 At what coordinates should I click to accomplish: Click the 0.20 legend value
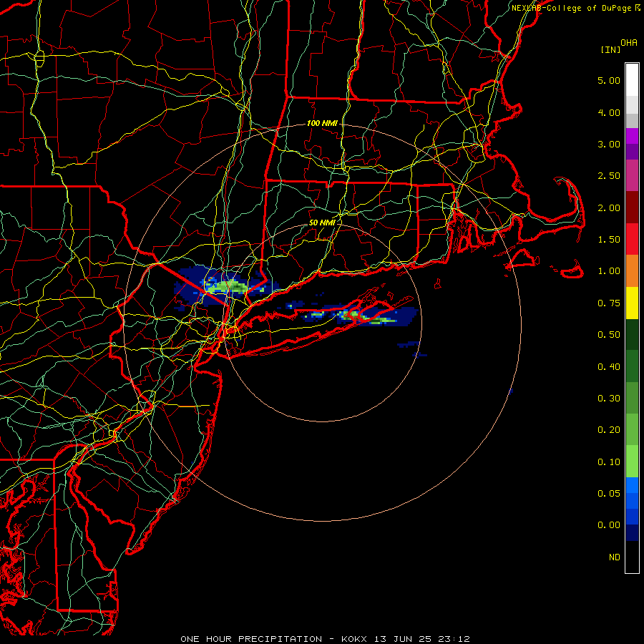tap(609, 430)
